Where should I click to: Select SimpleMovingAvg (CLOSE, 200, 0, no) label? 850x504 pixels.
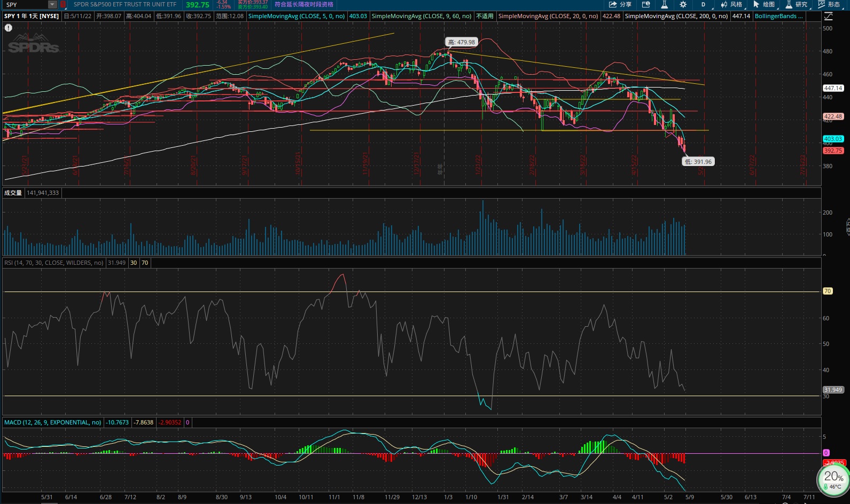(x=676, y=16)
